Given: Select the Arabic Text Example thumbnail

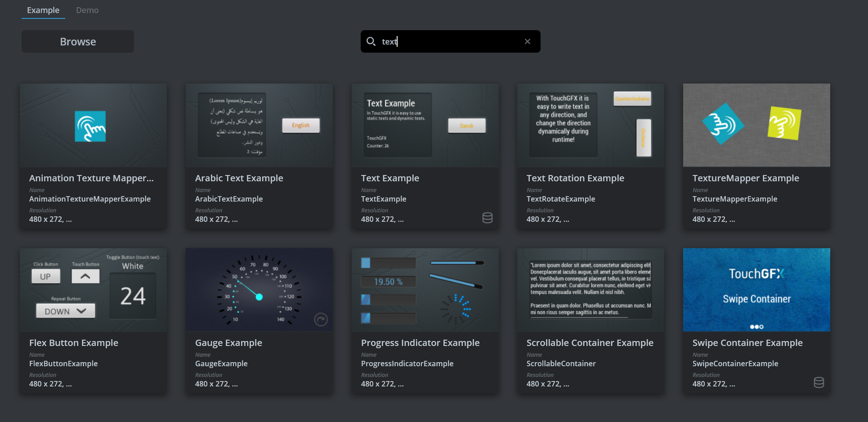Looking at the screenshot, I should pyautogui.click(x=259, y=125).
